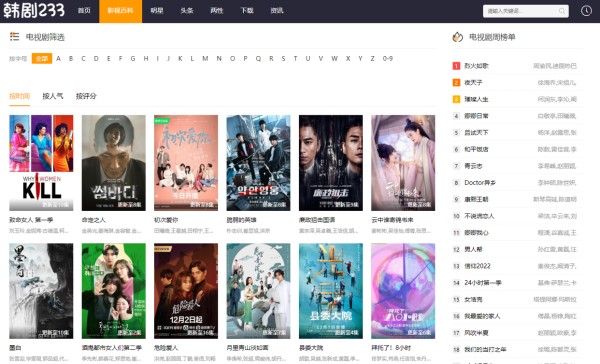
Task: Click the title 致命女人 第一季
Action: (x=31, y=220)
